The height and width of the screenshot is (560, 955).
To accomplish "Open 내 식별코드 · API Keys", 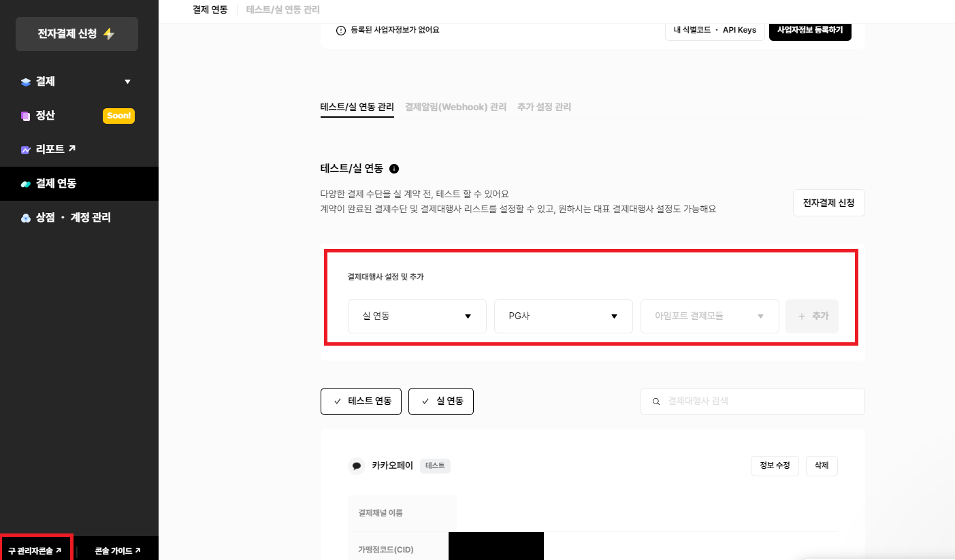I will pos(715,30).
